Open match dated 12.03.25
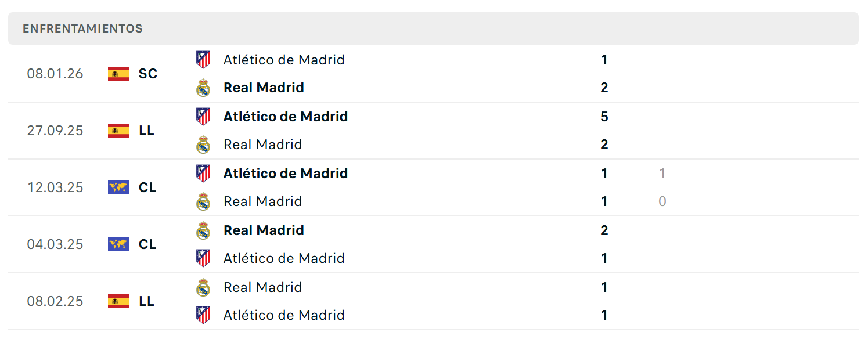868x343 pixels. coord(433,187)
